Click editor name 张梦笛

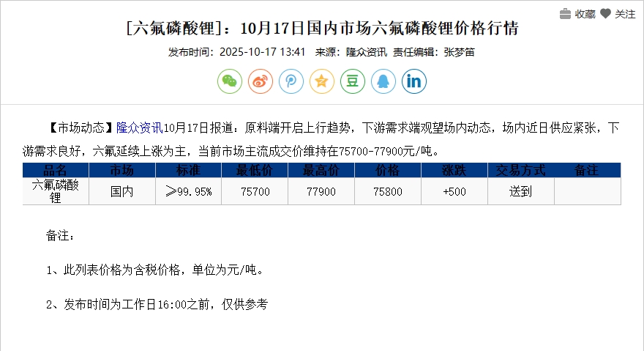[459, 52]
